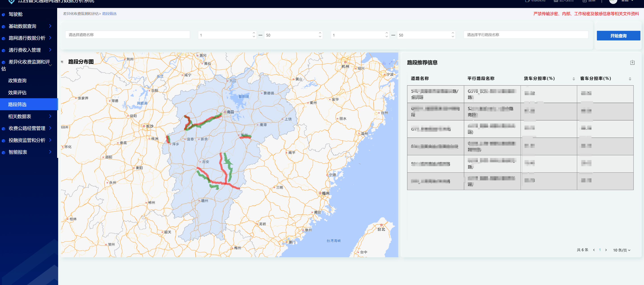Expand the 投融资监管和分析 menu chevron

[x=50, y=140]
